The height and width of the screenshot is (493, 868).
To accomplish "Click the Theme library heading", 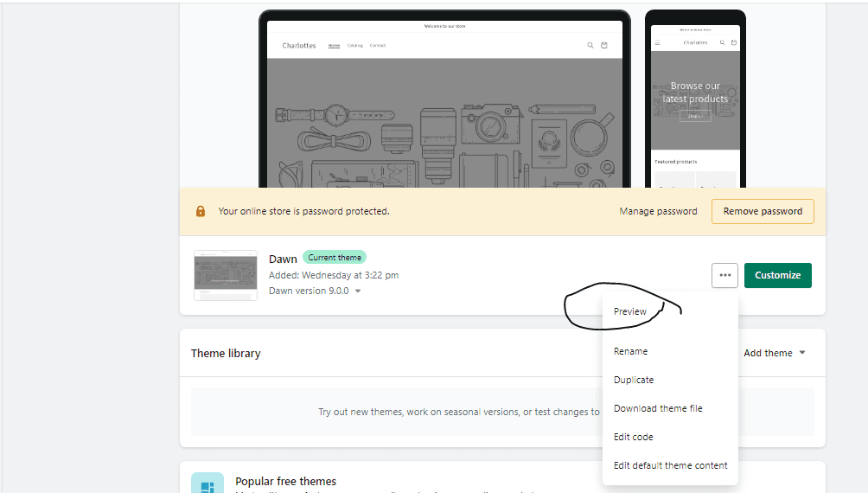I will [226, 354].
